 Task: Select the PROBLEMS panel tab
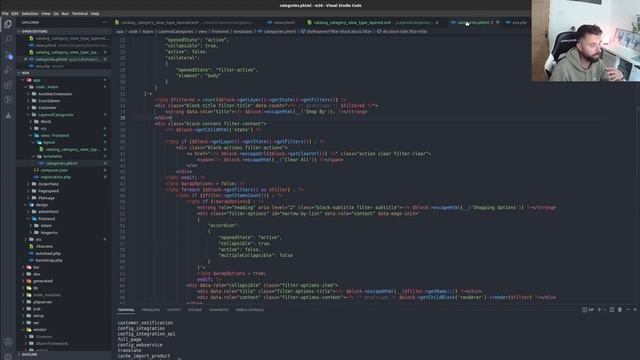[x=151, y=310]
